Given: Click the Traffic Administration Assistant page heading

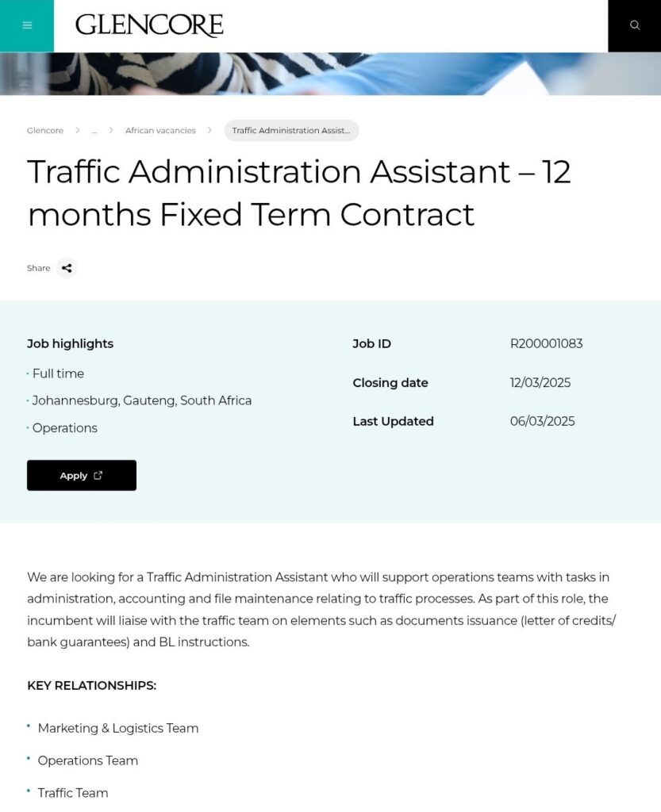Looking at the screenshot, I should click(x=299, y=193).
